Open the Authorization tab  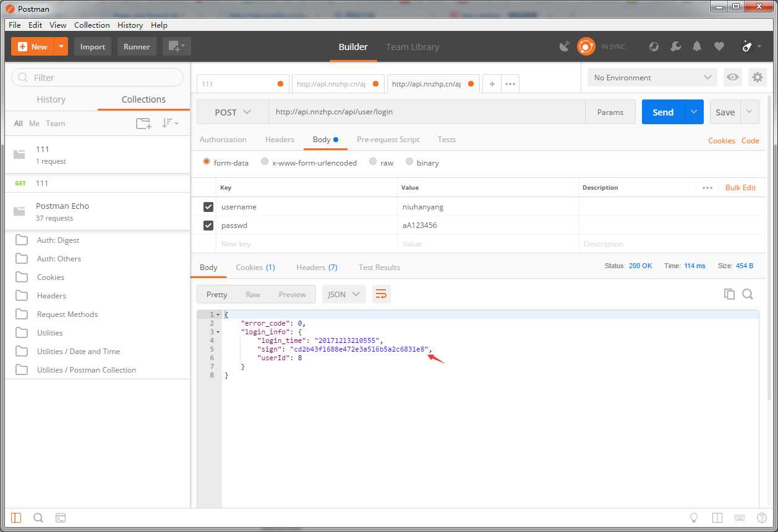[223, 140]
